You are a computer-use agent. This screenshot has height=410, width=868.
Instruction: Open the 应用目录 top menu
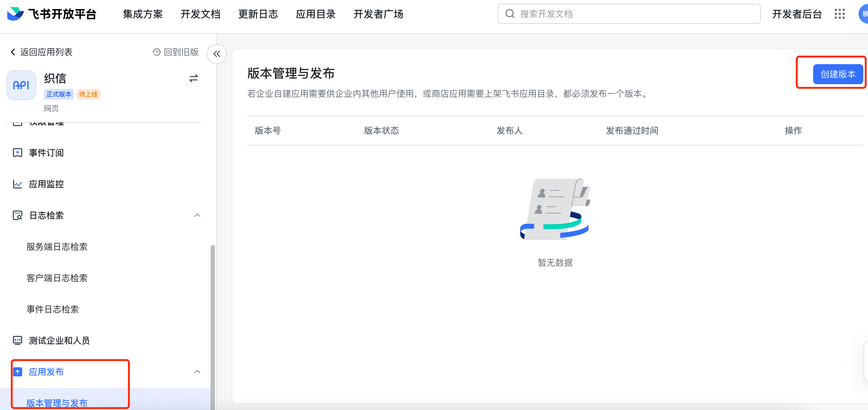click(316, 14)
